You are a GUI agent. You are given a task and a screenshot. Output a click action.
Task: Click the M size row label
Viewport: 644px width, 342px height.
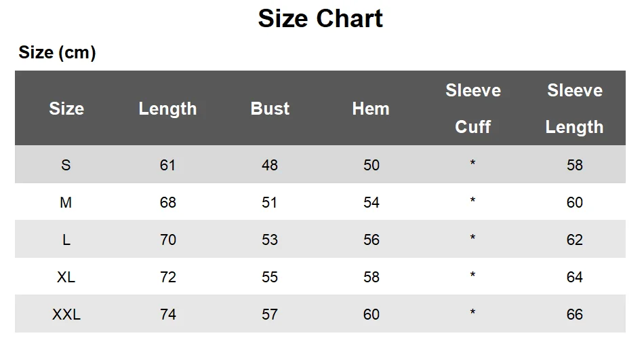[x=66, y=202]
